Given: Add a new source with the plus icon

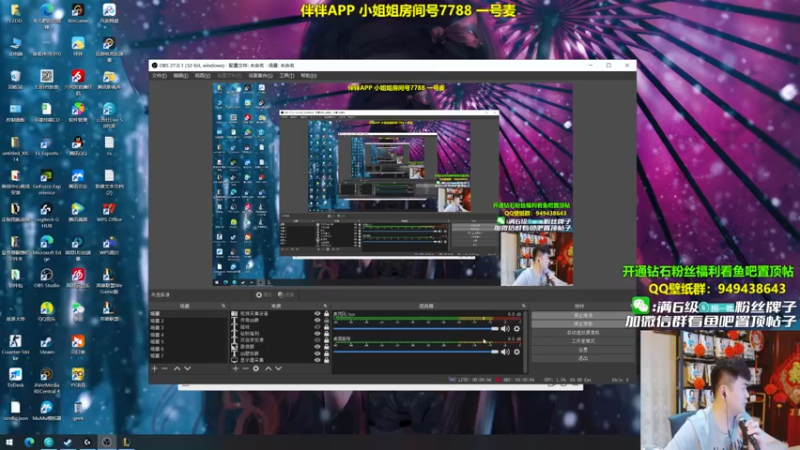Looking at the screenshot, I should tap(235, 368).
